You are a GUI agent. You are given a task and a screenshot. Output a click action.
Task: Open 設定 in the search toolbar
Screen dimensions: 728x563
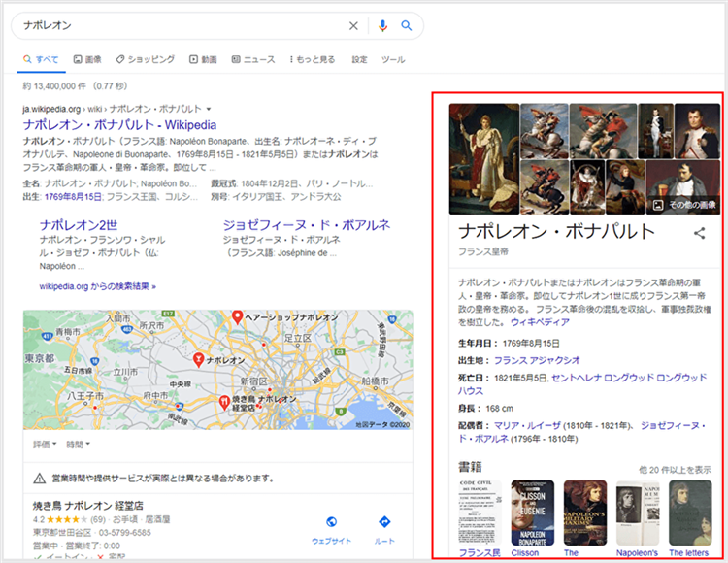pos(359,59)
